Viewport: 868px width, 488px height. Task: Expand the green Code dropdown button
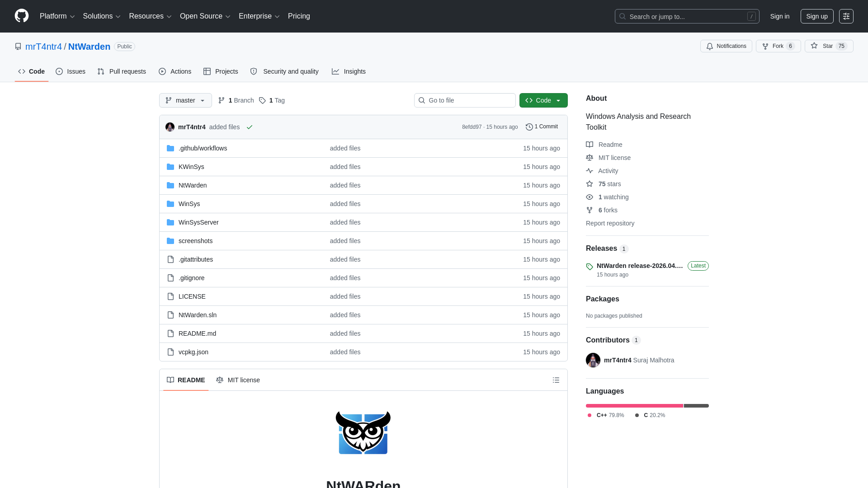point(543,100)
